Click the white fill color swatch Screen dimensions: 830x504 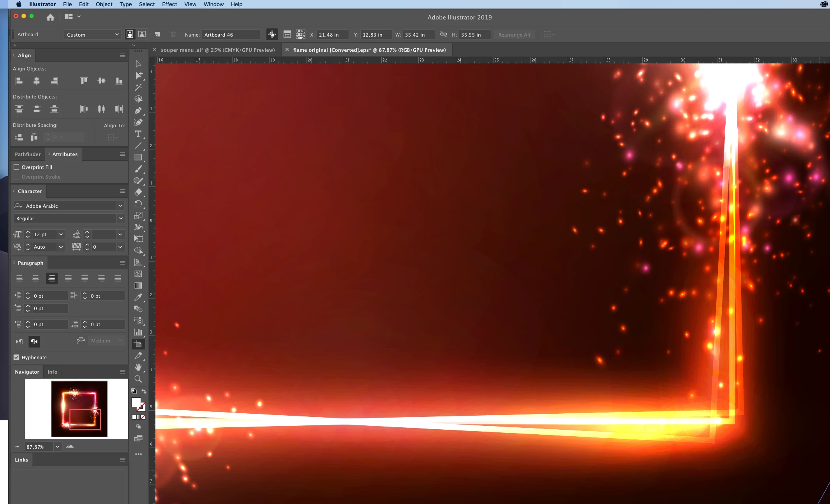coord(136,402)
